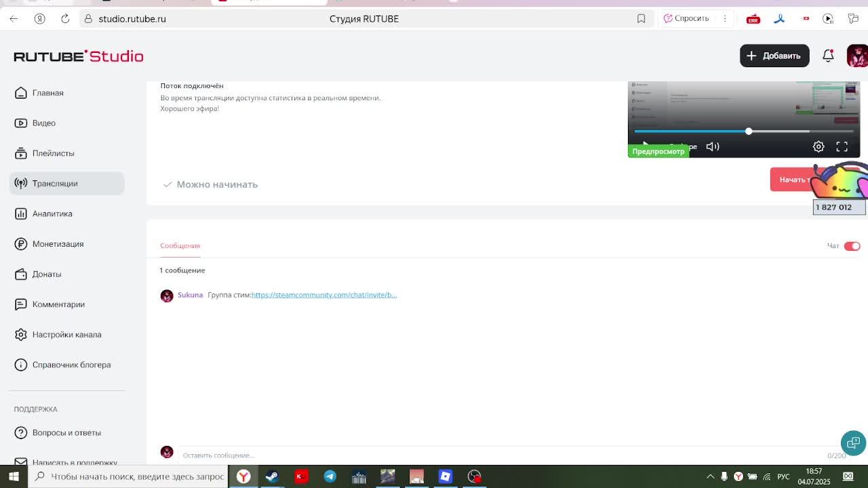868x488 pixels.
Task: Open the Windows notification center
Action: point(848,476)
